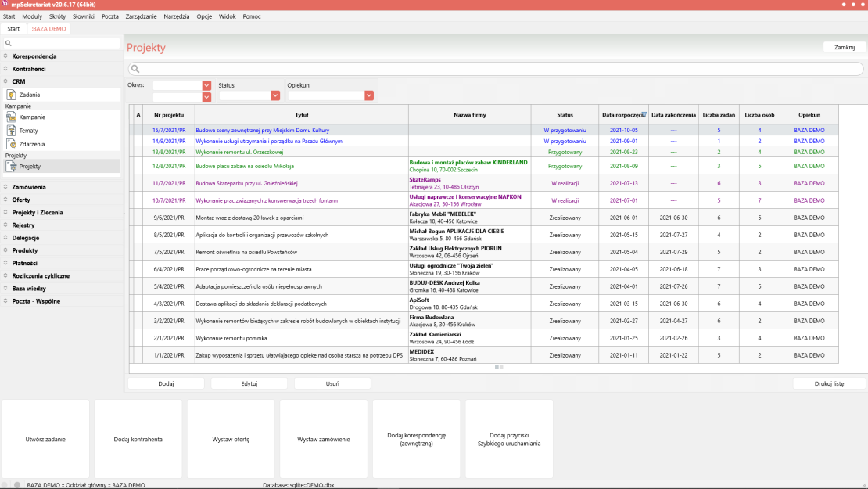Open the Zarządzanie menu
The image size is (868, 489).
coord(142,16)
